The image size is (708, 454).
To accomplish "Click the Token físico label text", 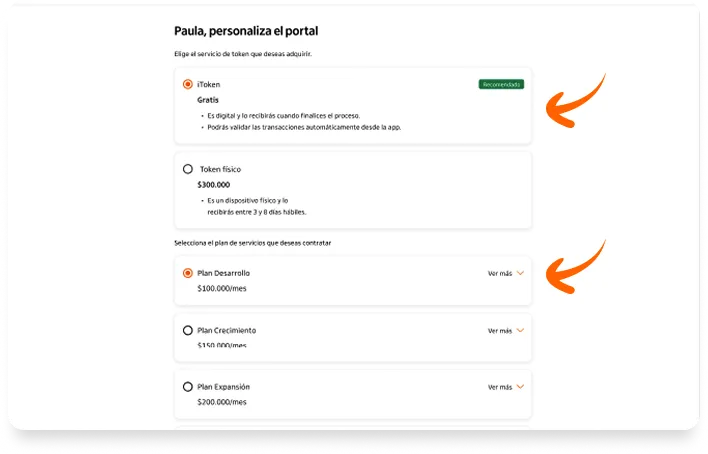I will pyautogui.click(x=220, y=169).
